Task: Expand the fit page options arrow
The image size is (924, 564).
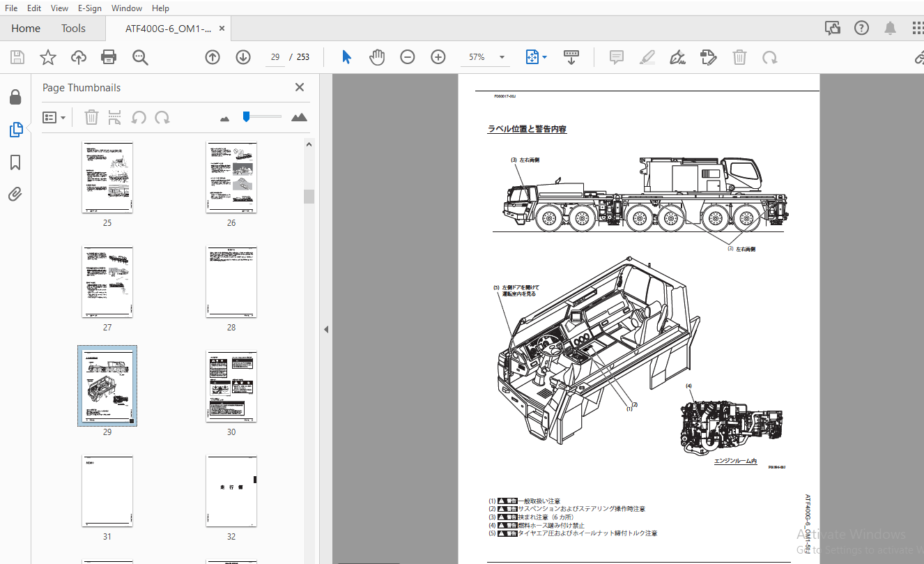Action: pos(545,57)
